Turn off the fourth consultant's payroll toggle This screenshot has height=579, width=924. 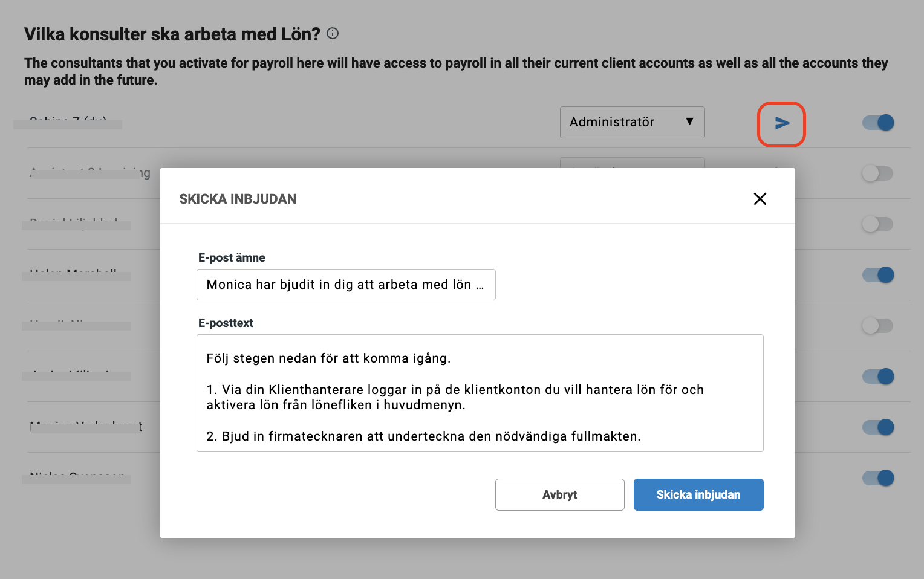tap(878, 275)
